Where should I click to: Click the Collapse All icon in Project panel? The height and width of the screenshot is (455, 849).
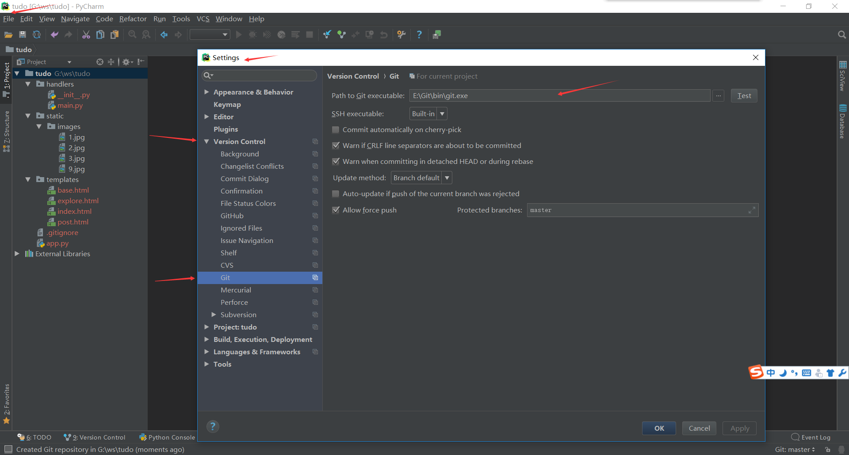click(x=111, y=62)
